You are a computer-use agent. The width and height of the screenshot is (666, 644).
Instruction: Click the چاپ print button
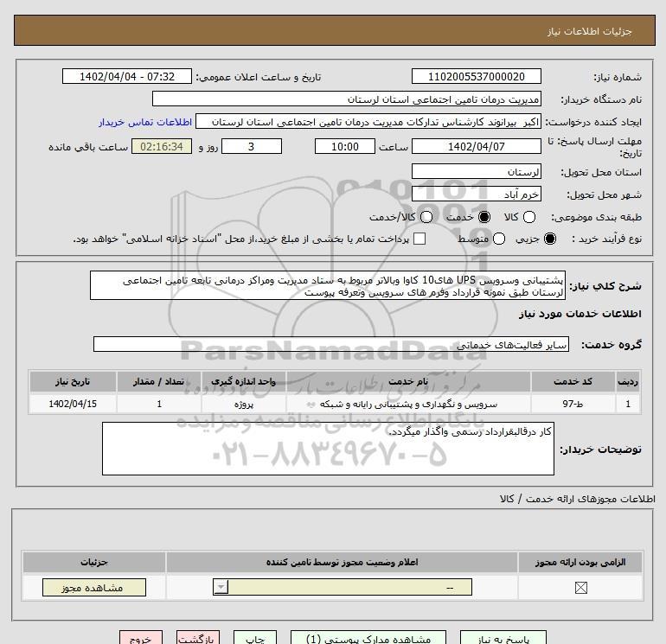click(255, 638)
